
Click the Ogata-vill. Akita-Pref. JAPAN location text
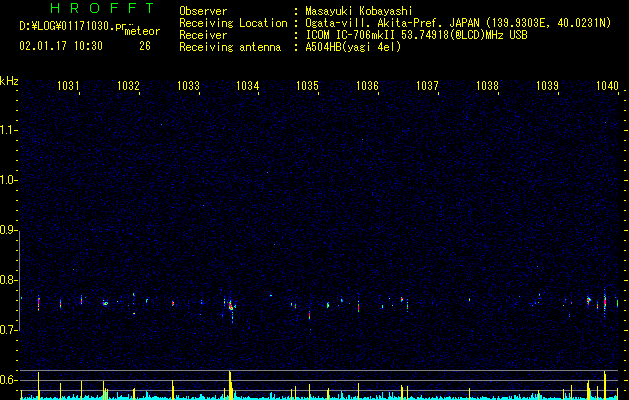[392, 23]
